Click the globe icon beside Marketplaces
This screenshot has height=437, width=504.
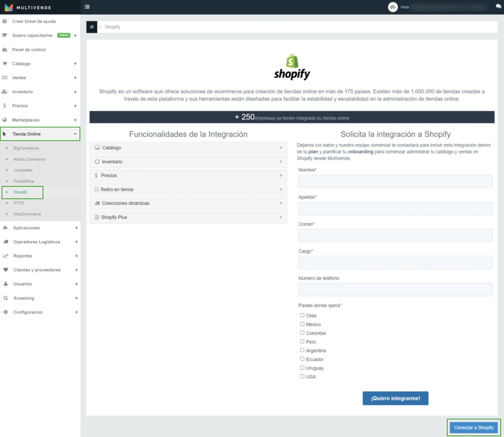click(x=5, y=120)
